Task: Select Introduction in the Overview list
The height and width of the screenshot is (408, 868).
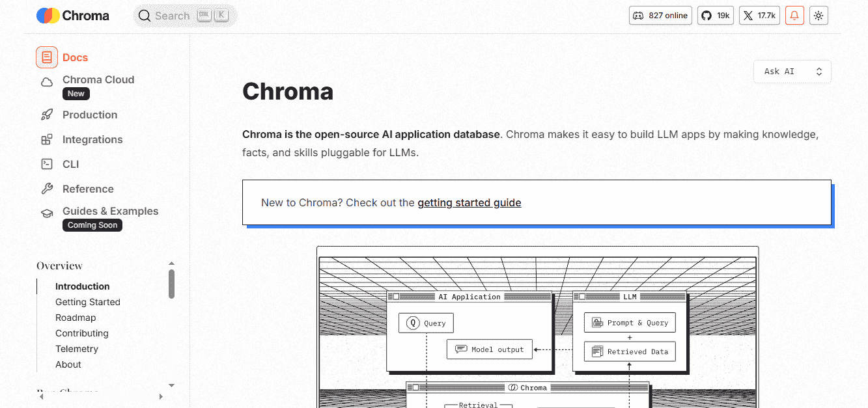Action: point(83,286)
